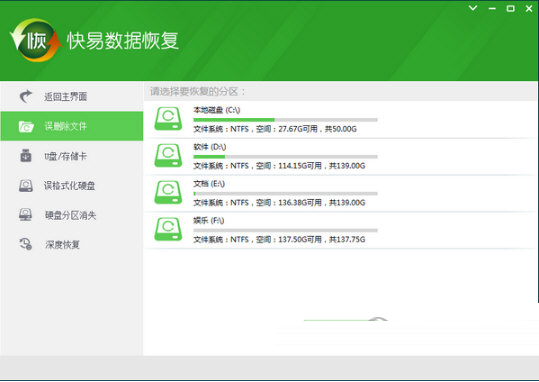
Task: Select the 软件 (D:\) drive icon
Action: click(168, 156)
